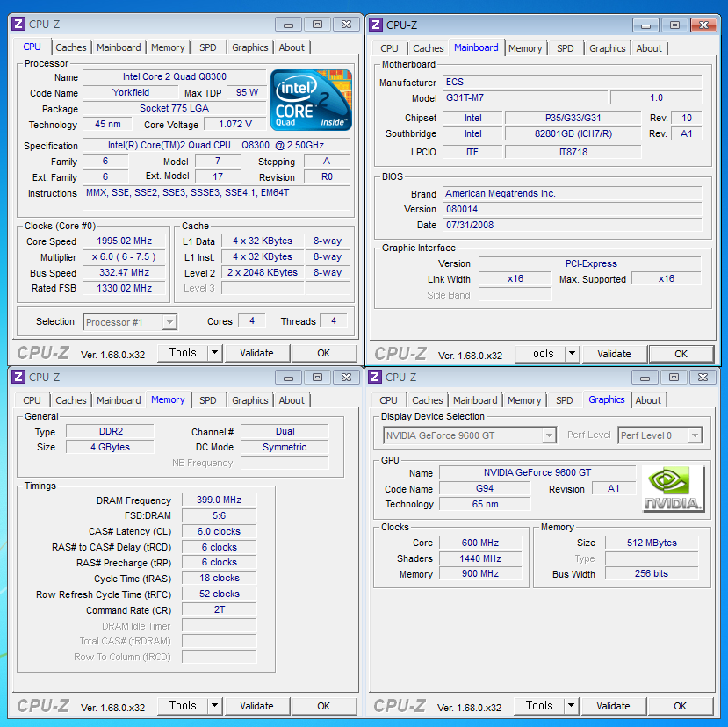
Task: Click Validate in the Graphics window
Action: [613, 706]
